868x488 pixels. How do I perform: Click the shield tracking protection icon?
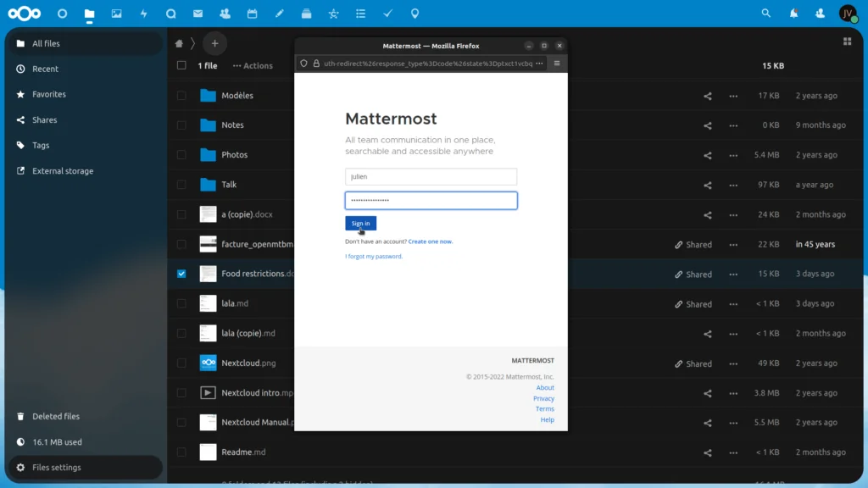(304, 64)
